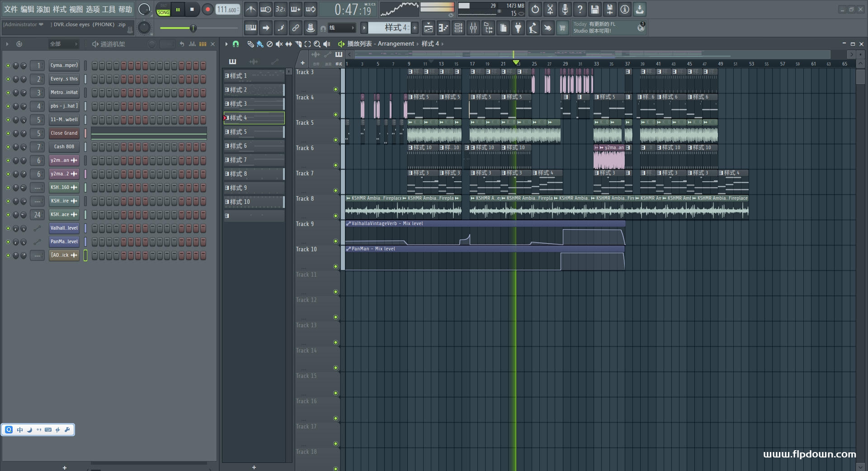This screenshot has width=868, height=471.
Task: Click the save project floppy icon
Action: pos(594,9)
